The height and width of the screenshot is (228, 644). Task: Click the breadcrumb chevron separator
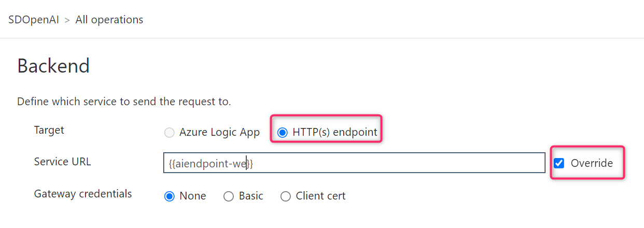click(67, 20)
